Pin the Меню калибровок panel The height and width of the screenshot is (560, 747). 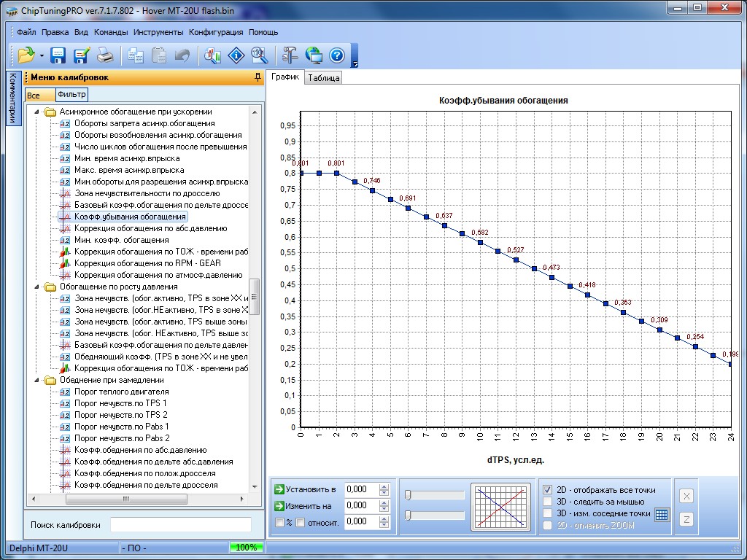(257, 77)
